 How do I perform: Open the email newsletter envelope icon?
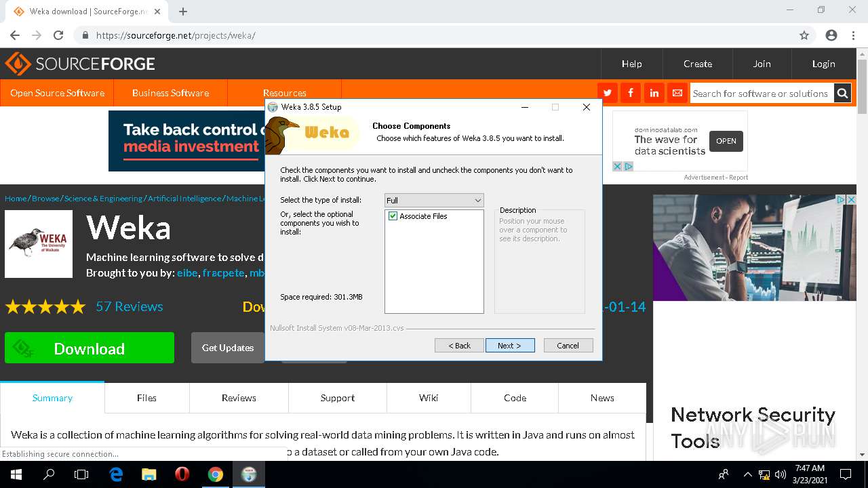point(677,93)
